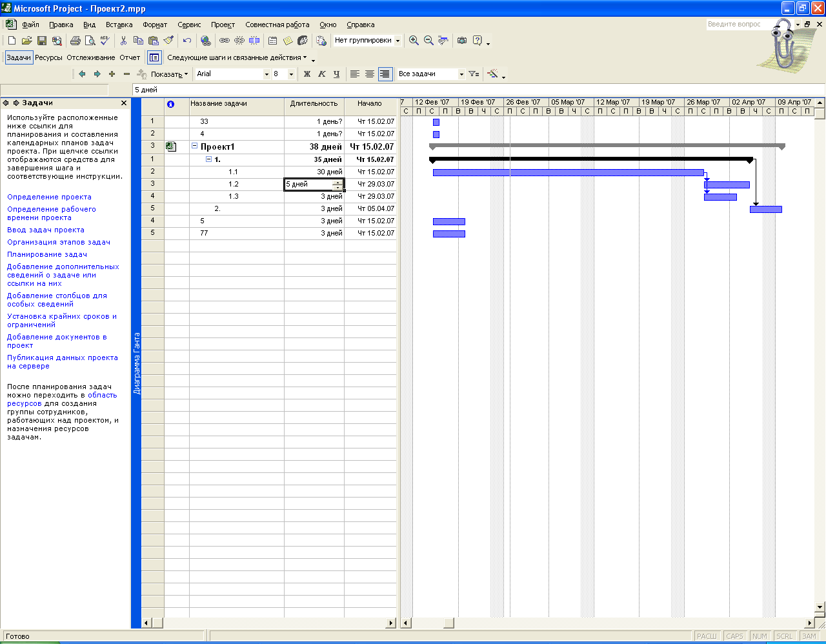
Task: Toggle the AutoFilter funnel icon
Action: pyautogui.click(x=474, y=74)
